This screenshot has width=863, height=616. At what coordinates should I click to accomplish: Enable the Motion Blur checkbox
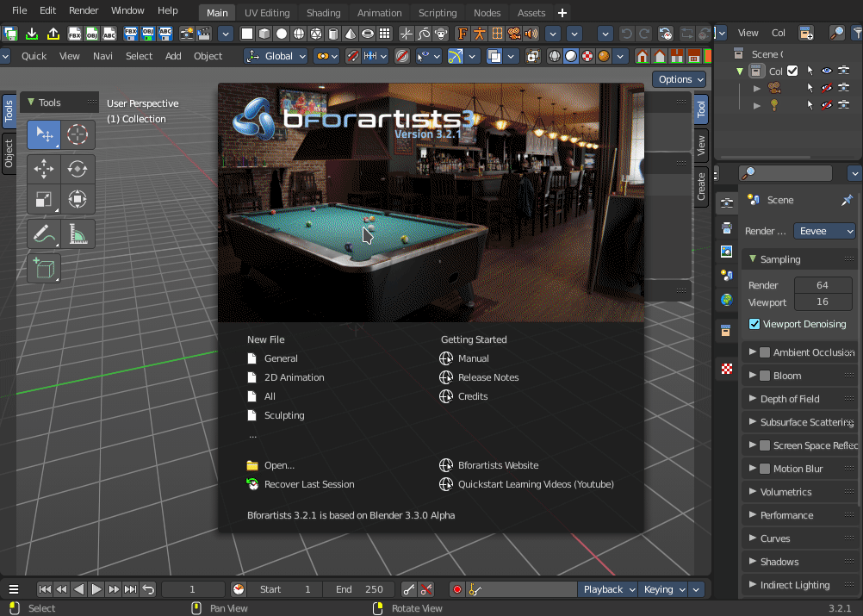point(765,469)
